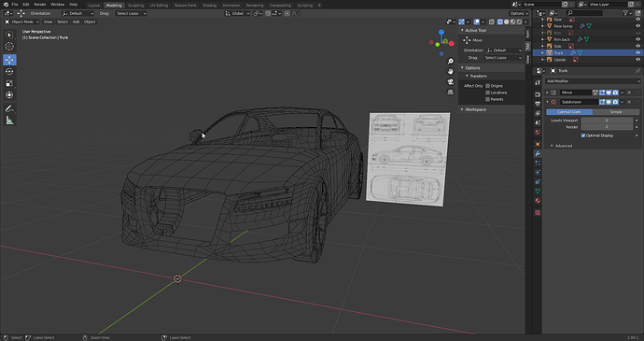The width and height of the screenshot is (644, 341).
Task: Open the Add Modifier dropdown
Action: point(593,81)
